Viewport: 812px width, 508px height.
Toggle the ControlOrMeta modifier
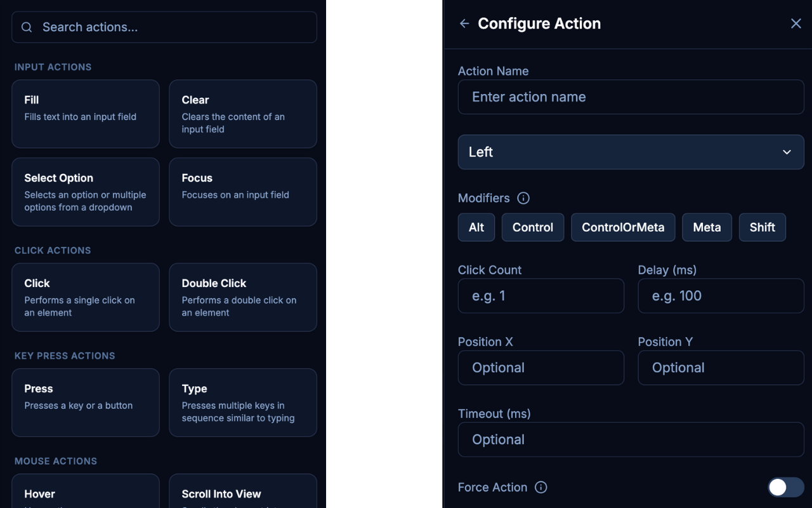pos(622,227)
